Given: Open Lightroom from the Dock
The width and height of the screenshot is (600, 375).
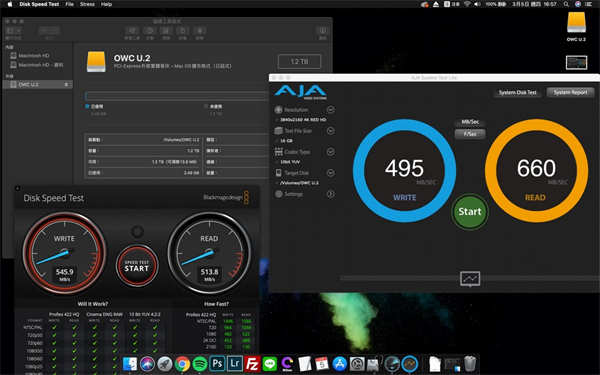Looking at the screenshot, I should (x=235, y=364).
